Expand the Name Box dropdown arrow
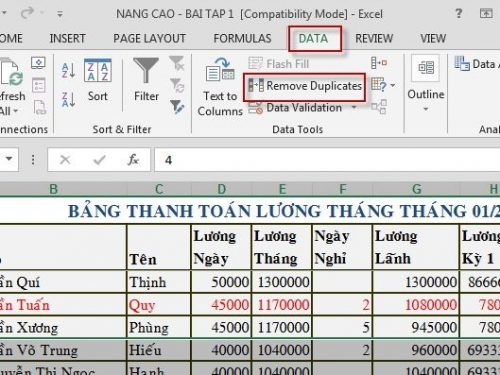 pos(9,159)
